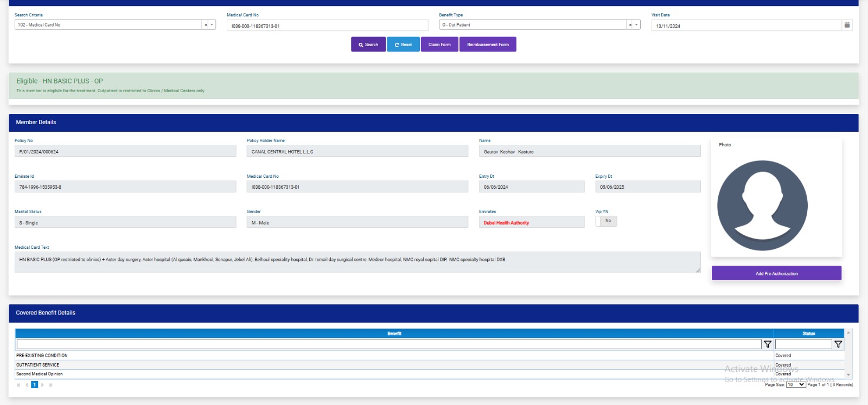
Task: Expand the Search Criteria dropdown
Action: [212, 25]
